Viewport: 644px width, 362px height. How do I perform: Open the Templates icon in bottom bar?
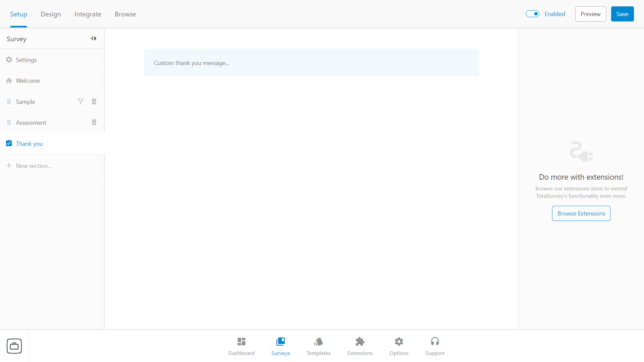click(318, 342)
